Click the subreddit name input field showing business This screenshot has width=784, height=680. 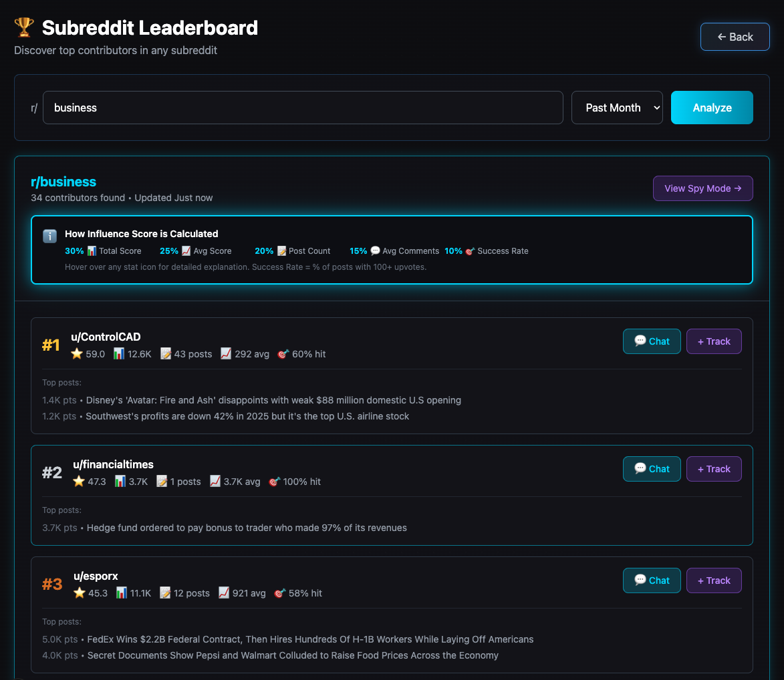point(302,107)
